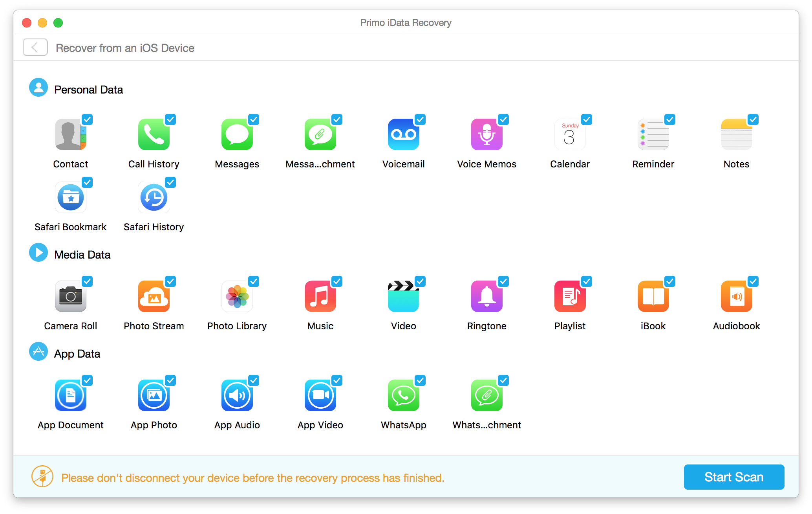Click the iBook icon
Viewport: 812px width, 514px height.
(653, 296)
